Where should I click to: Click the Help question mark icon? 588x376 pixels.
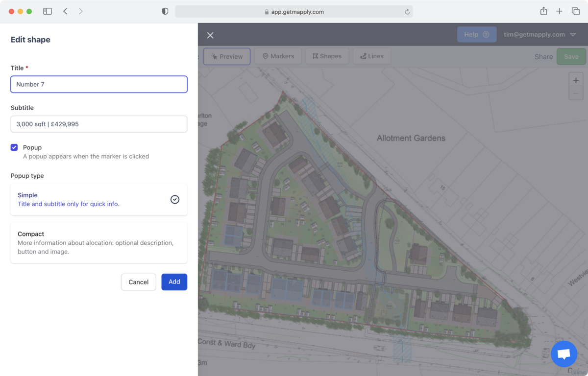coord(485,34)
